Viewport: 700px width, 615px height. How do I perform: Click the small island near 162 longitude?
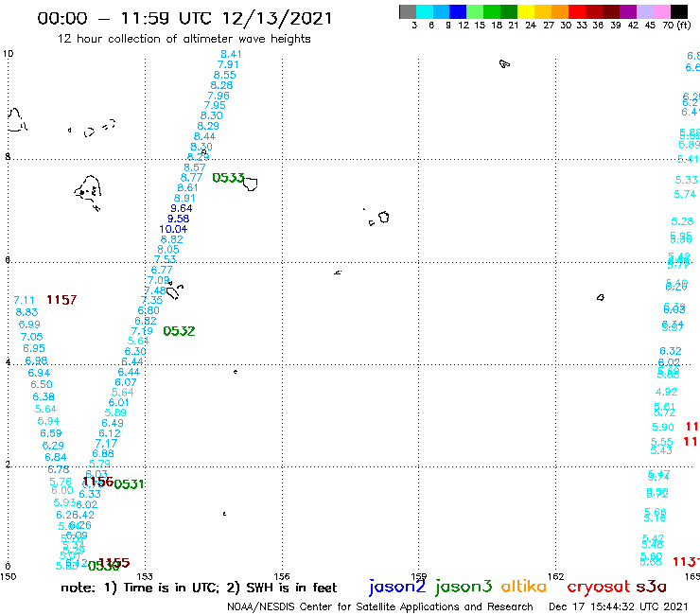[601, 297]
